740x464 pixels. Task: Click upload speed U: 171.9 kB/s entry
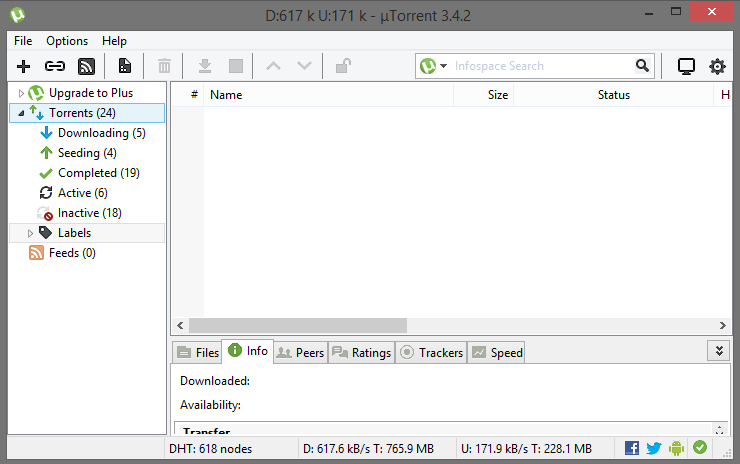pyautogui.click(x=526, y=449)
